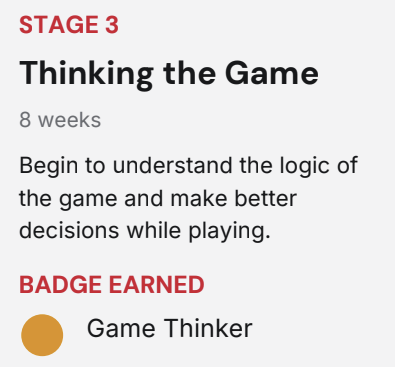The width and height of the screenshot is (395, 367).
Task: Click the description line starting "Begin to understand"
Action: pyautogui.click(x=189, y=166)
